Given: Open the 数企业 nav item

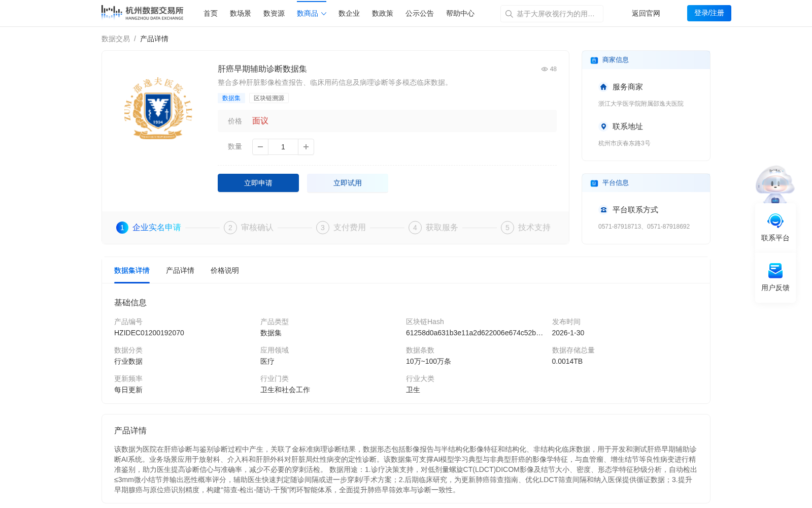Looking at the screenshot, I should 349,14.
